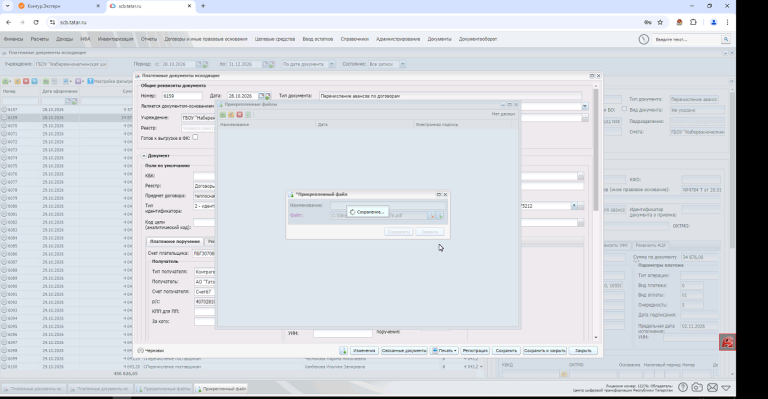Screen dimensions: 768x399
Task: Click blue refresh icon in main list toolbar
Action: 34,81
